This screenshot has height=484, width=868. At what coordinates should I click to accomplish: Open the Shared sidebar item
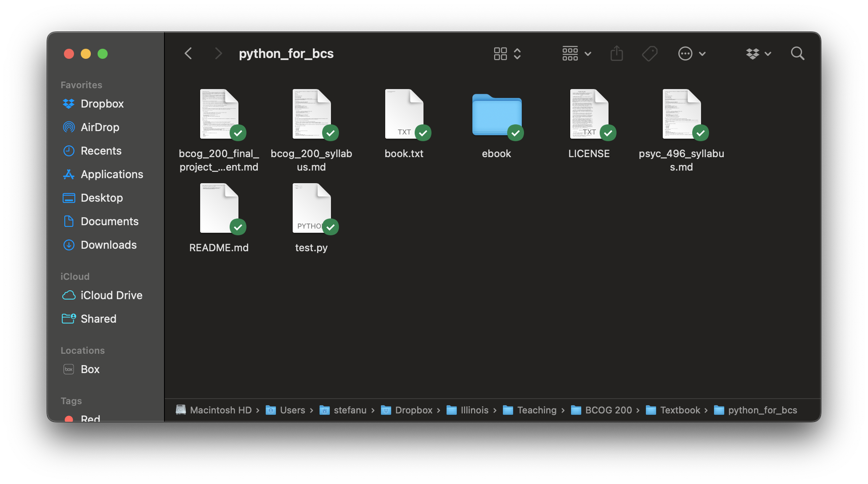coord(98,318)
